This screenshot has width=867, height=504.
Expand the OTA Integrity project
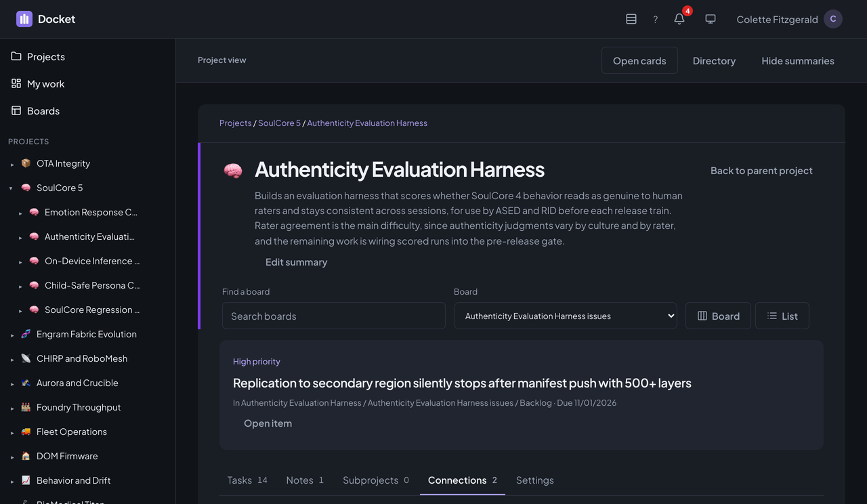pos(11,164)
